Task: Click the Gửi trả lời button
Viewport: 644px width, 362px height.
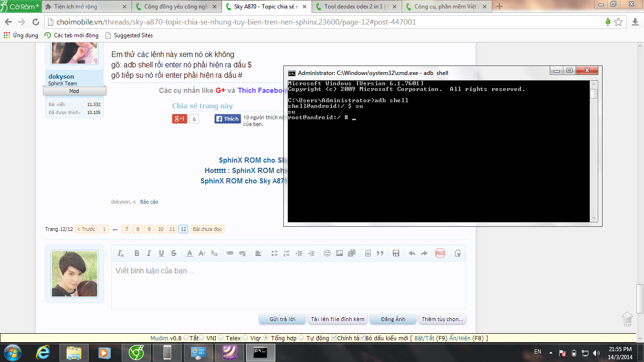Action: 282,319
